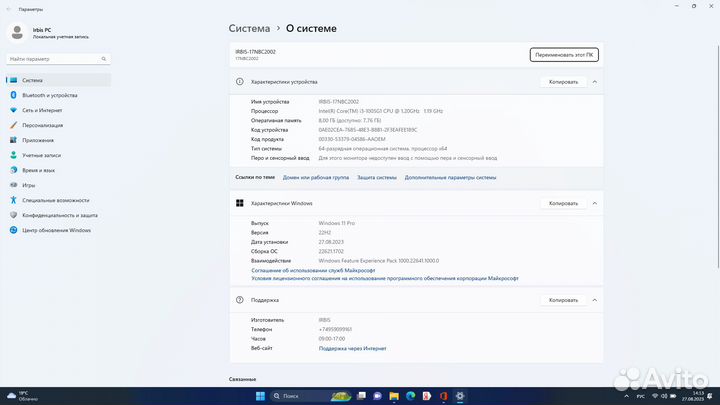Viewport: 720px width, 405px height.
Task: Open the Учетные записи icon
Action: point(13,155)
